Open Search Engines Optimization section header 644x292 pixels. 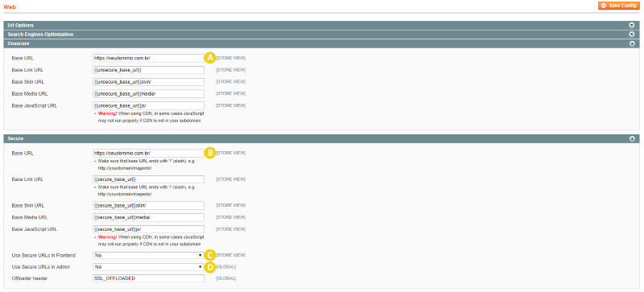click(321, 34)
